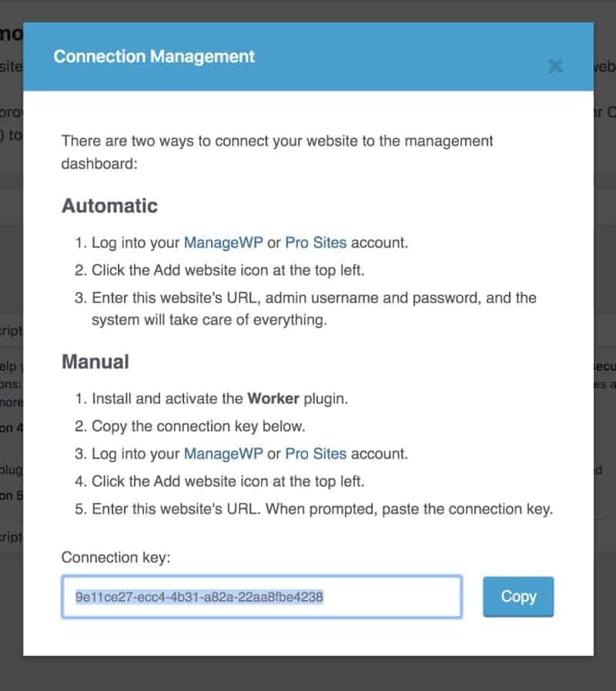Click the Automatic section heading
The image size is (616, 691).
[109, 206]
